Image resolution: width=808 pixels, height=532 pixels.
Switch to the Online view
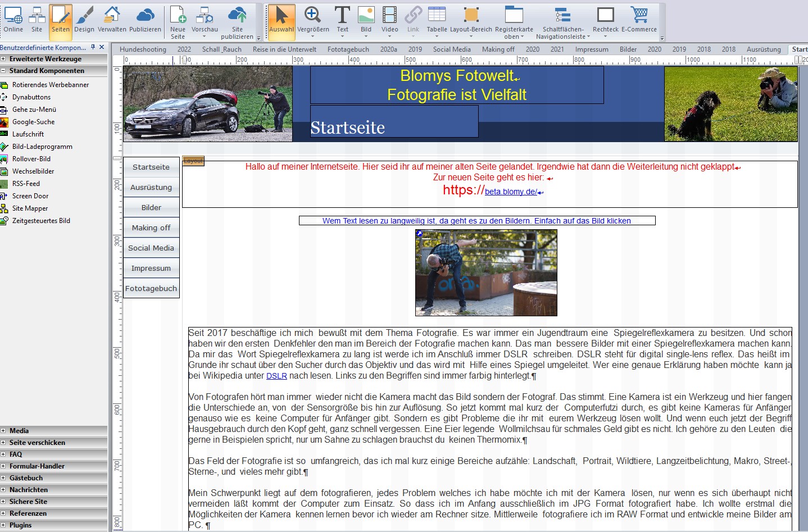click(13, 20)
